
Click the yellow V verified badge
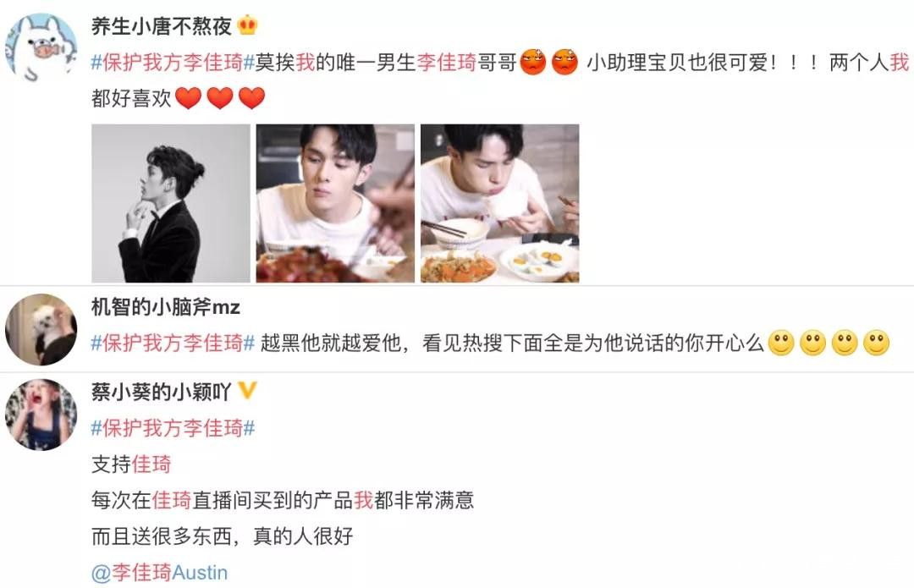[247, 390]
